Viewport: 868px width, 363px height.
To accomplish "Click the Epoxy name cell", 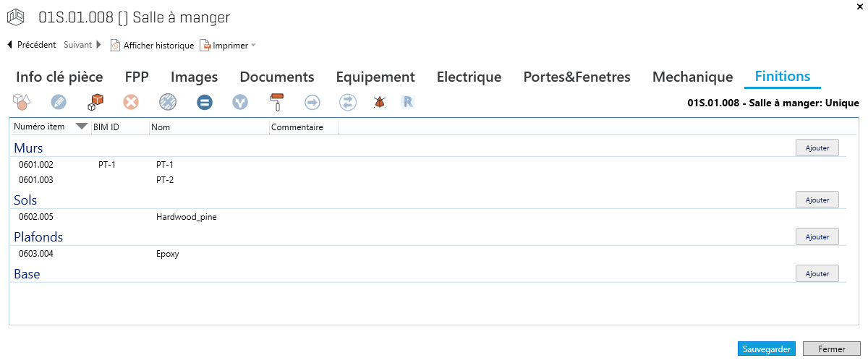I will click(168, 254).
